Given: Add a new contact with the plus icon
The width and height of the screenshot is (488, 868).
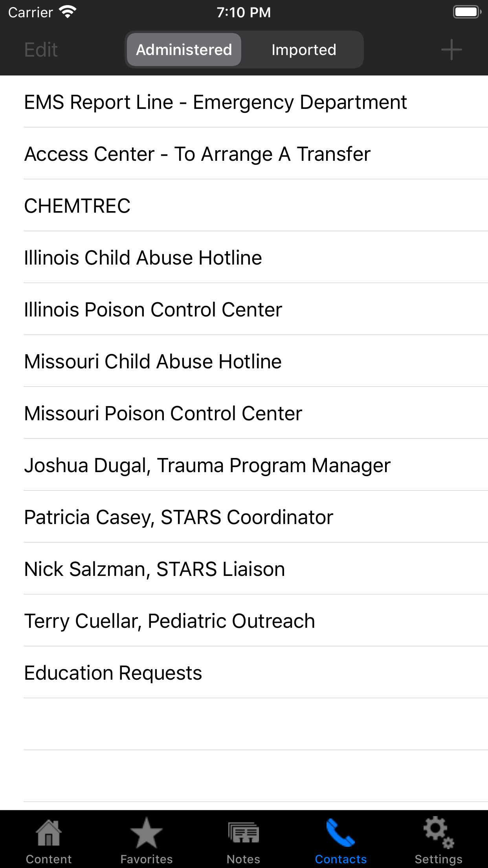Looking at the screenshot, I should click(451, 49).
